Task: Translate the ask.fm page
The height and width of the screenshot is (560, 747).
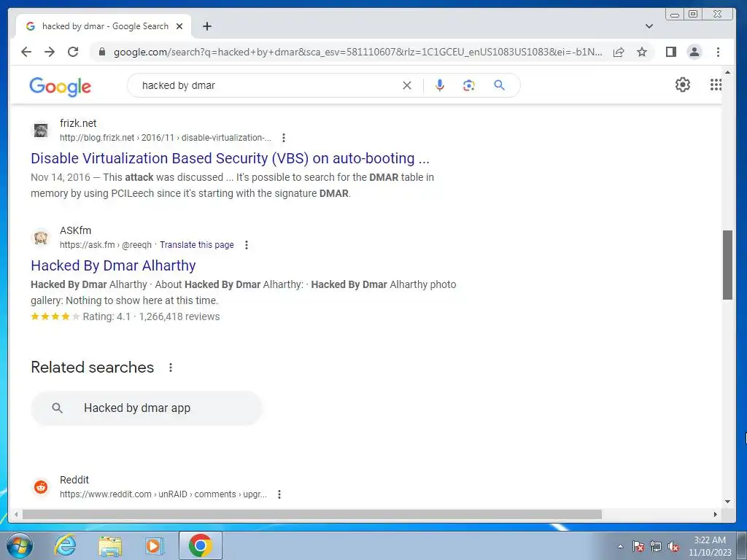Action: click(197, 245)
